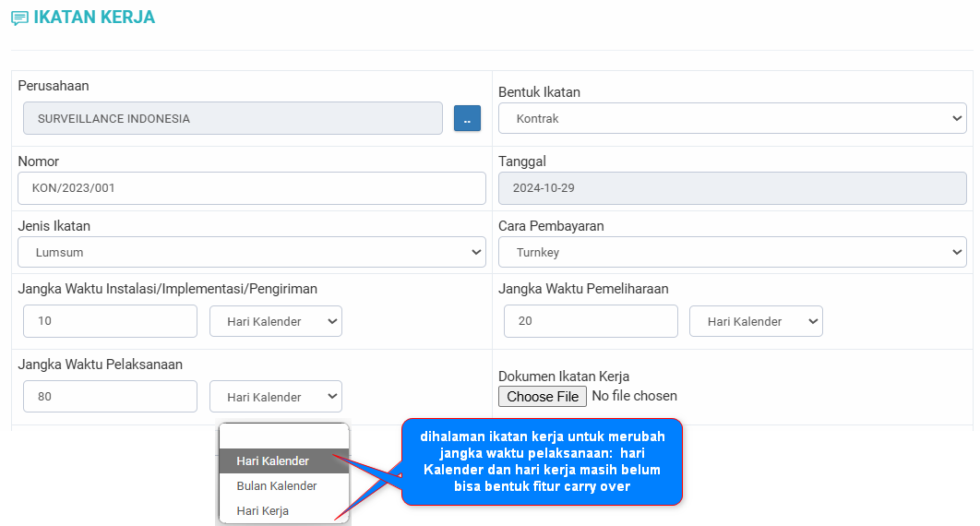This screenshot has width=980, height=526.
Task: Click the Ikatan Kerja chat icon
Action: coord(19,18)
